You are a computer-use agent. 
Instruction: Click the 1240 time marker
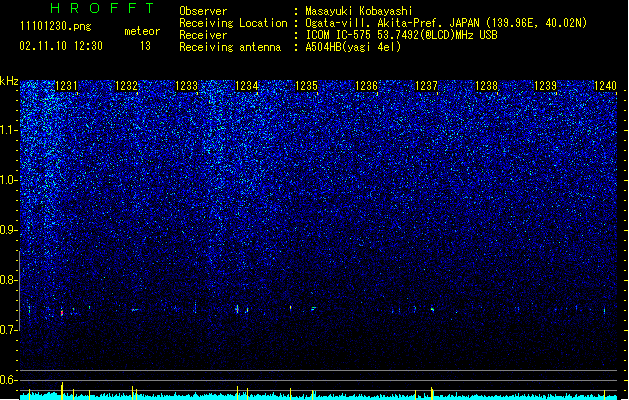605,86
